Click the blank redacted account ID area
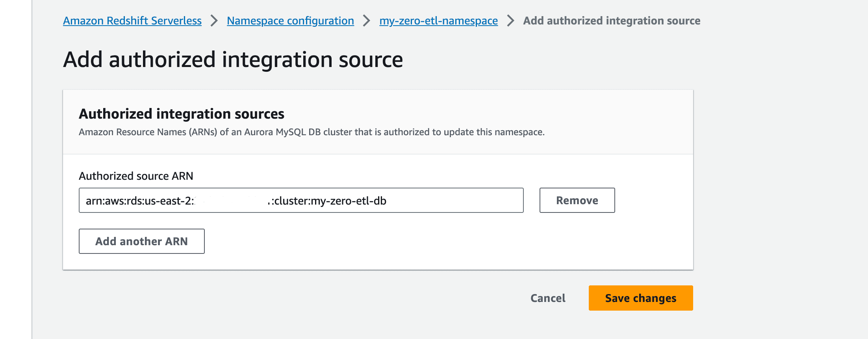The image size is (868, 339). click(x=231, y=201)
